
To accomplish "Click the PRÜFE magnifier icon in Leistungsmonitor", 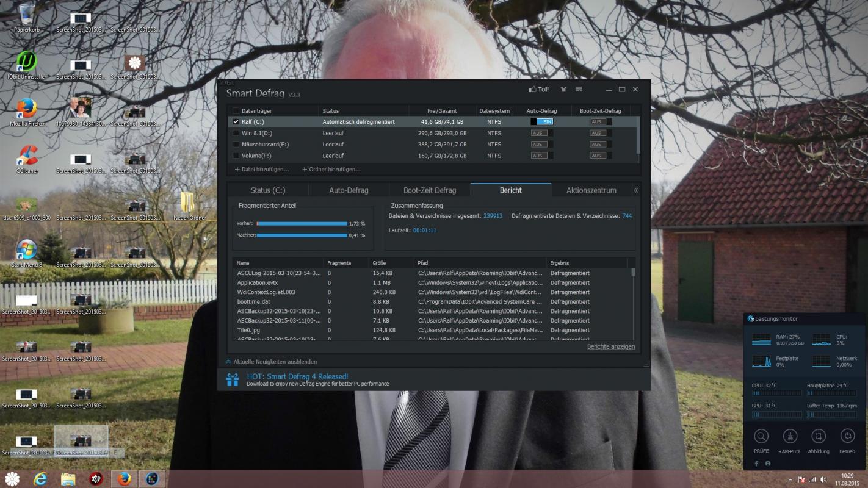I will coord(761,436).
